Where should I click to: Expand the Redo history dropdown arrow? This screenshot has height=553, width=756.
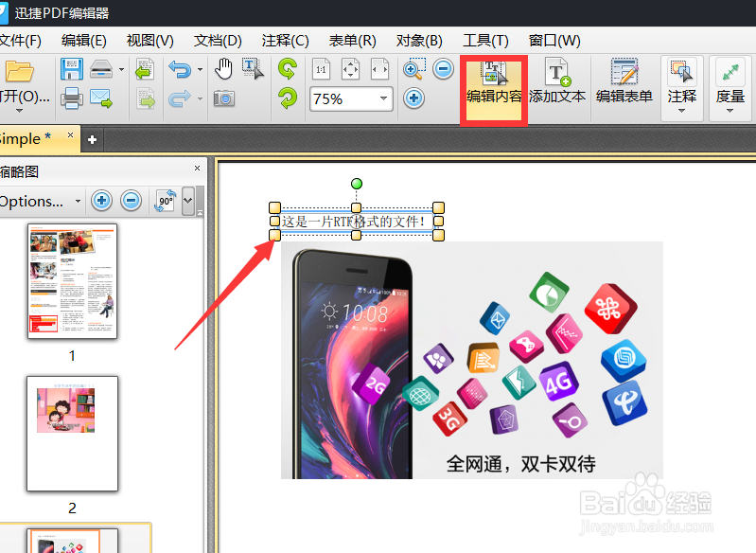(200, 98)
